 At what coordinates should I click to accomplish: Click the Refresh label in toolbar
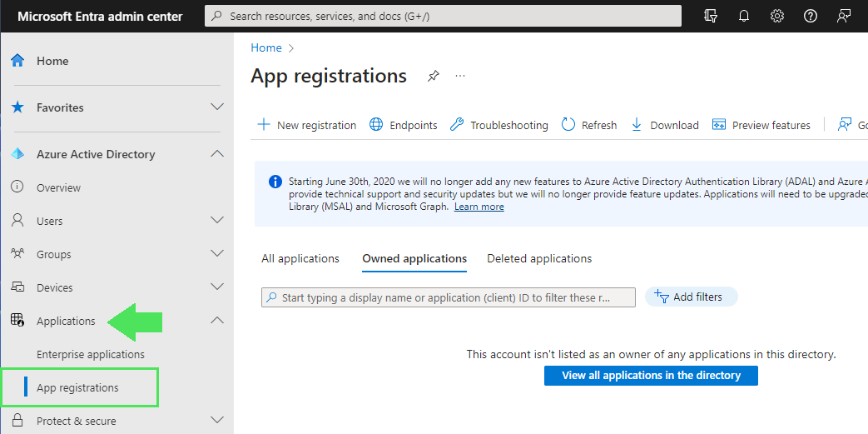click(x=599, y=125)
